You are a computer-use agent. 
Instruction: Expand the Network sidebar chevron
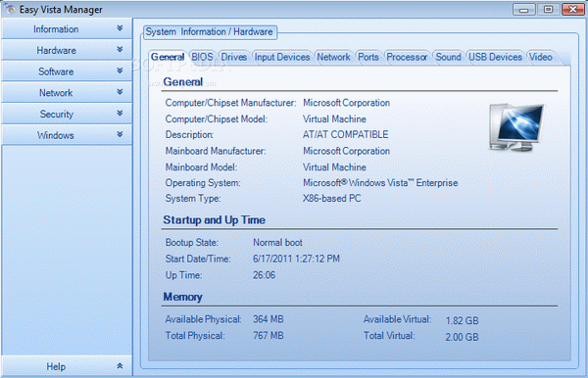point(120,92)
